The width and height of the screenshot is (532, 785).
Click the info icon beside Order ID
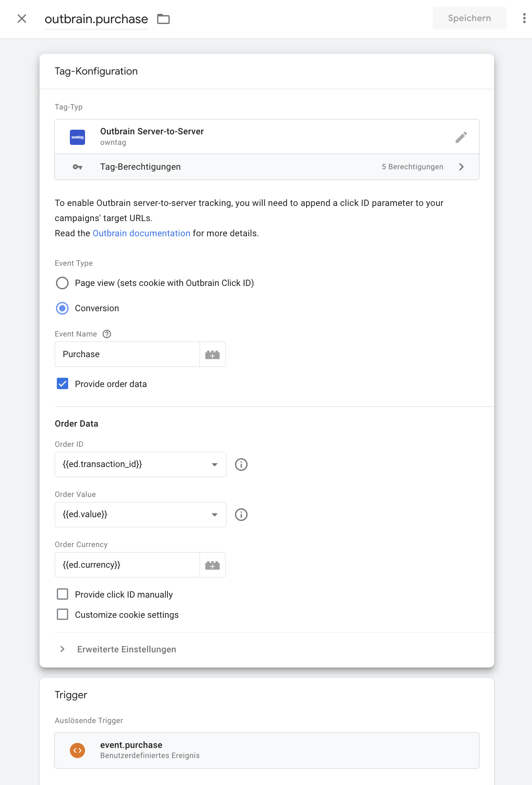pyautogui.click(x=241, y=465)
